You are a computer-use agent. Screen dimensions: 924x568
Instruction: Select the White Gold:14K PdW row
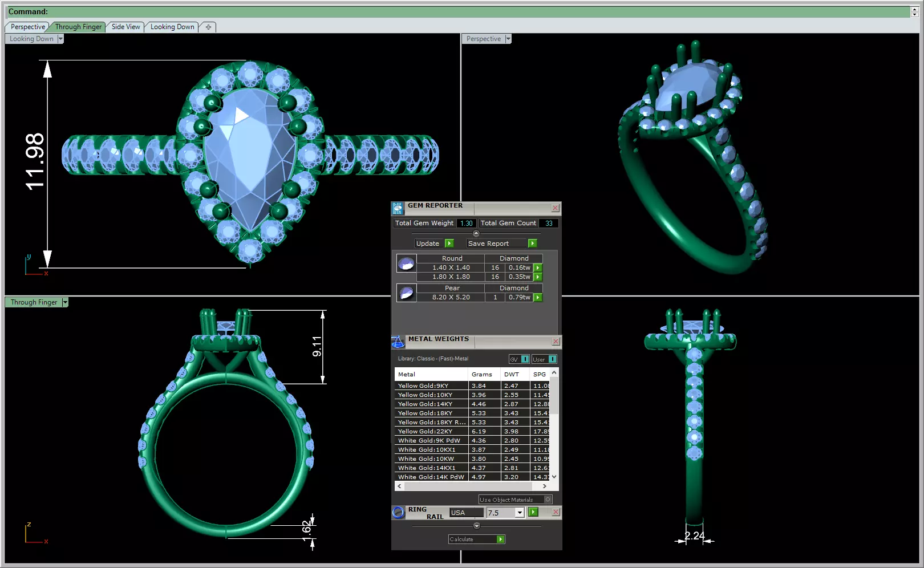(x=473, y=477)
